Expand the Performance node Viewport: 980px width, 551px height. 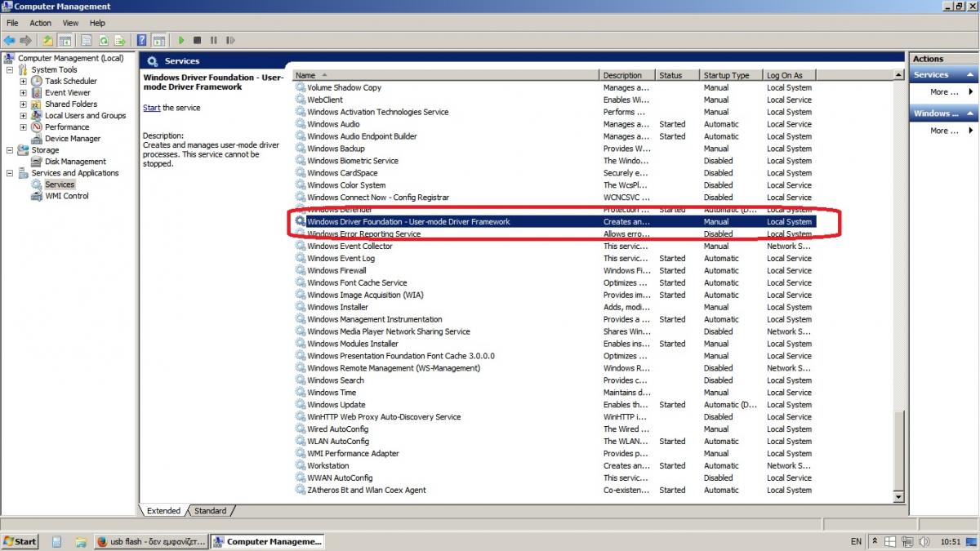(24, 127)
